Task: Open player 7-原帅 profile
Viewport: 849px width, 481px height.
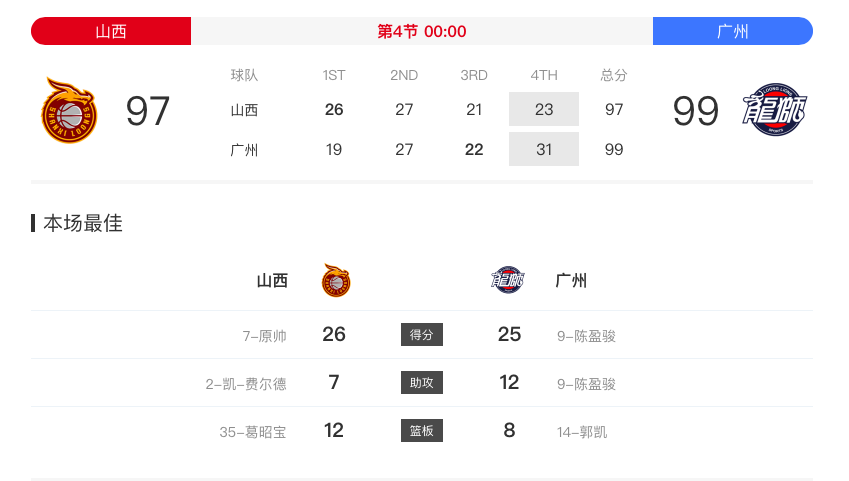Action: coord(264,336)
